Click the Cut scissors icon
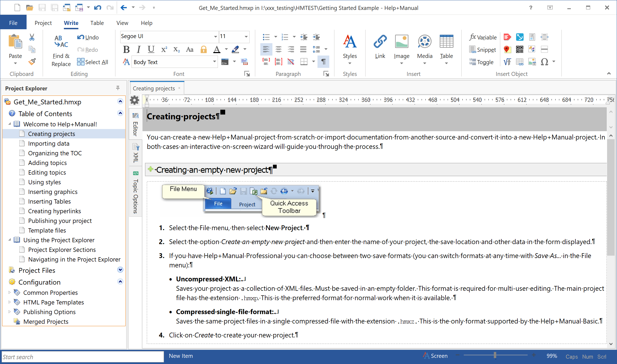The width and height of the screenshot is (617, 364). pos(32,37)
